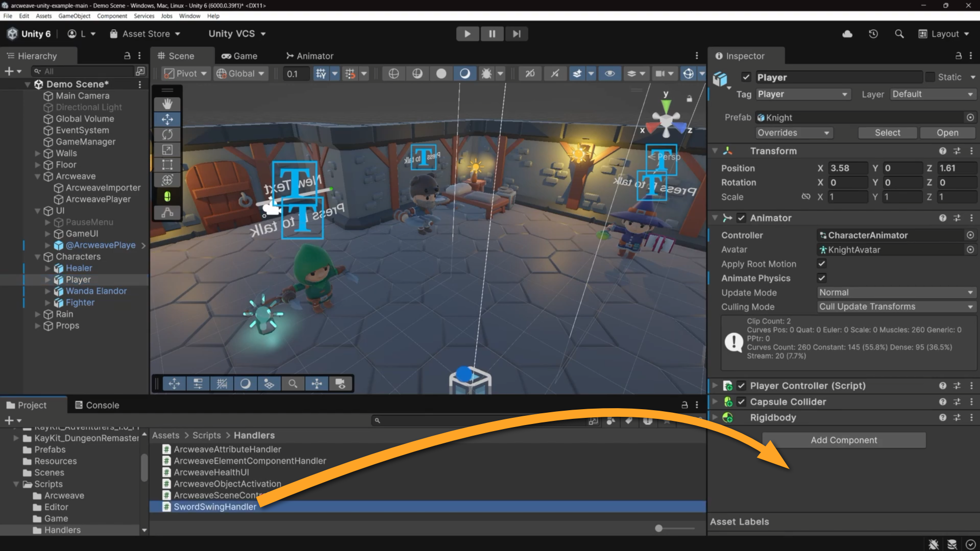This screenshot has height=551, width=980.
Task: Click the Pause button
Action: click(x=492, y=34)
